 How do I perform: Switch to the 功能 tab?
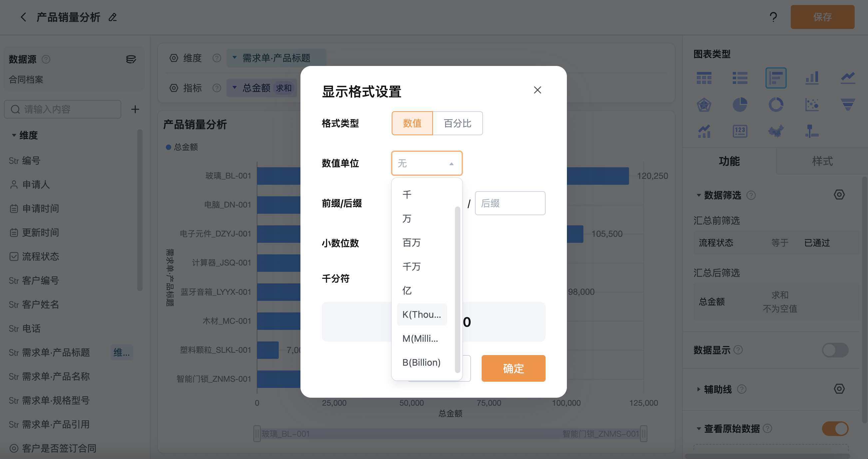(729, 161)
